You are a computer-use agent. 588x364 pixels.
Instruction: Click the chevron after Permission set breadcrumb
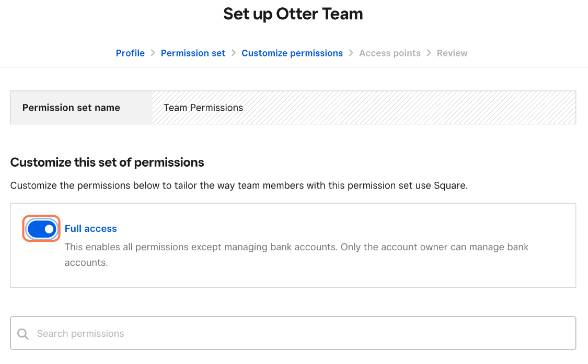tap(233, 53)
